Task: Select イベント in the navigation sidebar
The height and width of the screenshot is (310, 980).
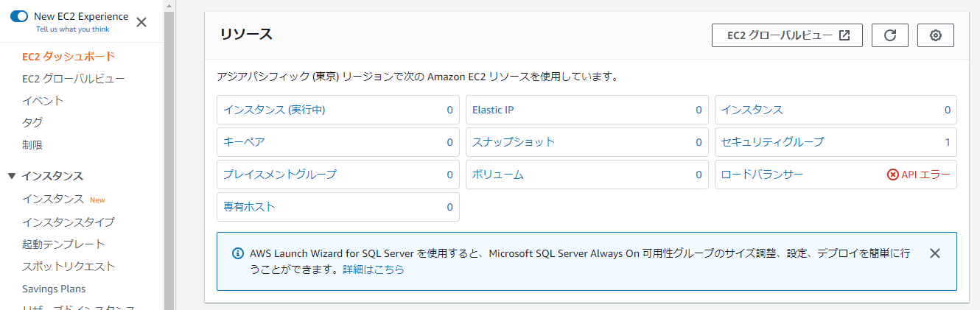Action: [43, 100]
